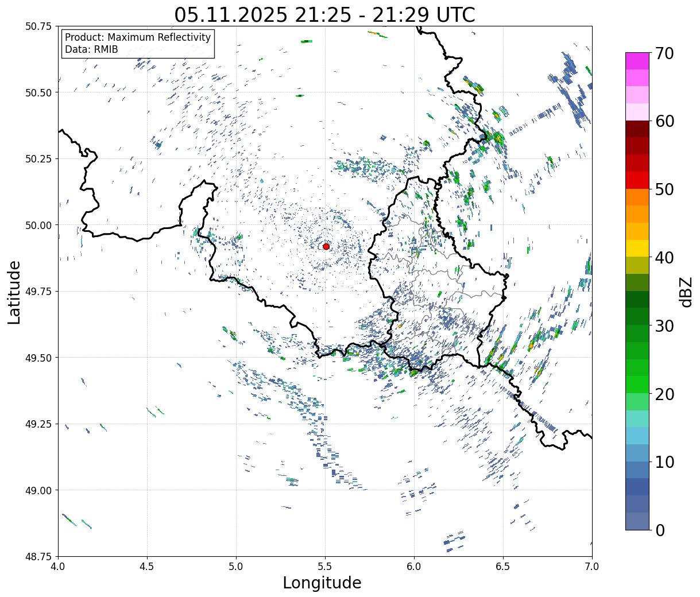
Task: Click the cyan colorbar segment near 15 dBZ
Action: (637, 436)
